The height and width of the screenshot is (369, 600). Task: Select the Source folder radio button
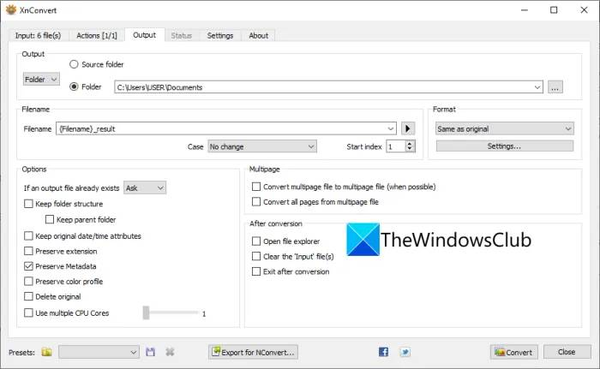(73, 64)
